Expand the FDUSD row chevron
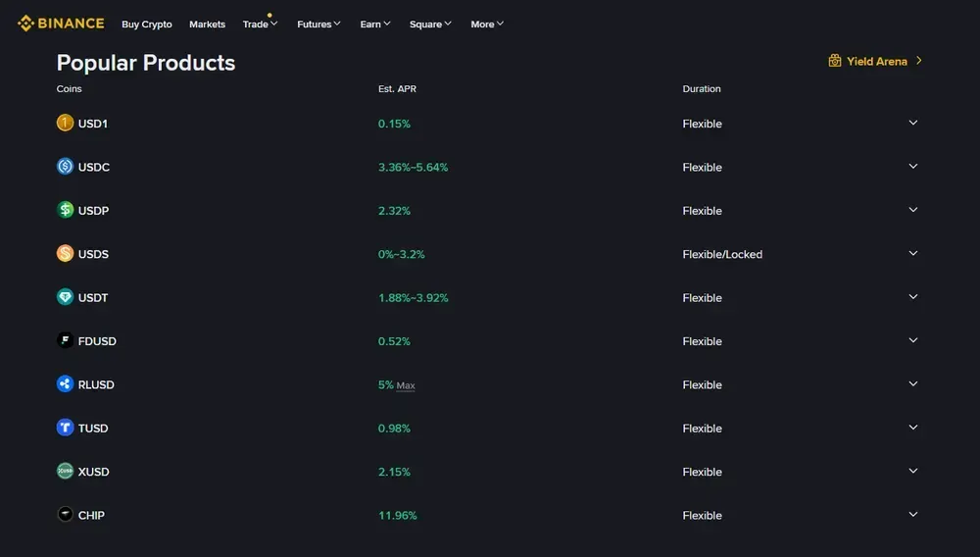The height and width of the screenshot is (557, 980). (x=913, y=340)
